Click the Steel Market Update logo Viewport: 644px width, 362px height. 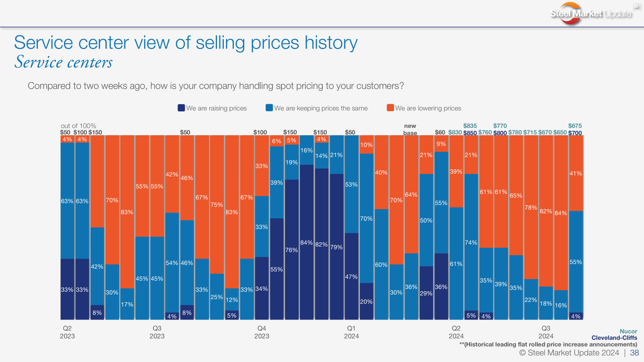click(590, 13)
